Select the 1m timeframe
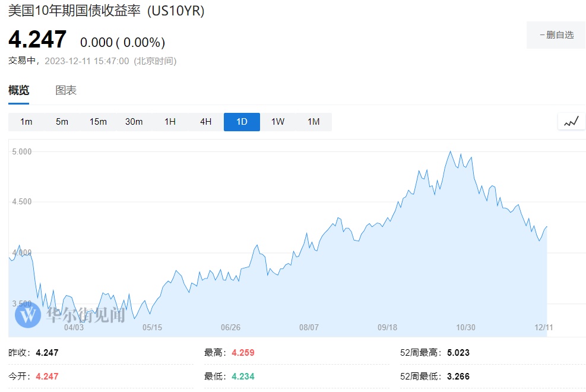This screenshot has height=392, width=586. 26,122
